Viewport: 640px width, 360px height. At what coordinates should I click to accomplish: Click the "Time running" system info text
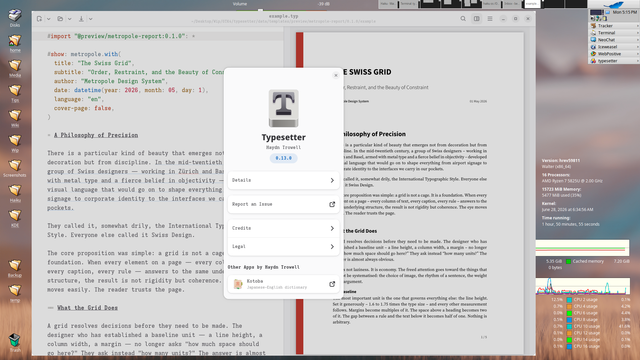[556, 218]
